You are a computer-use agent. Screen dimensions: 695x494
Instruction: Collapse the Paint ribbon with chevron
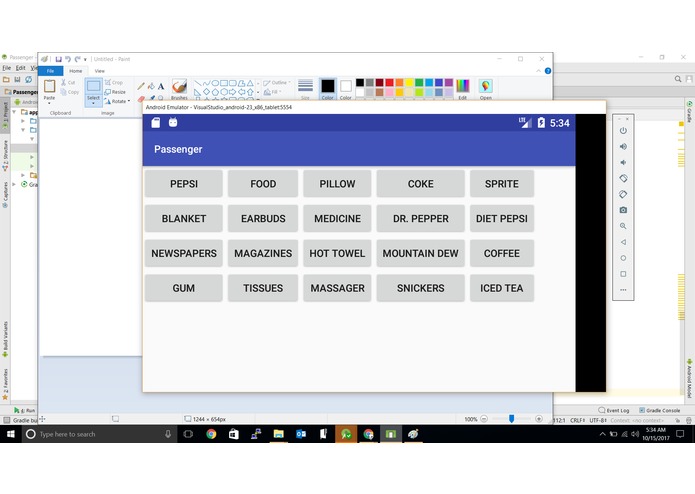pyautogui.click(x=539, y=71)
